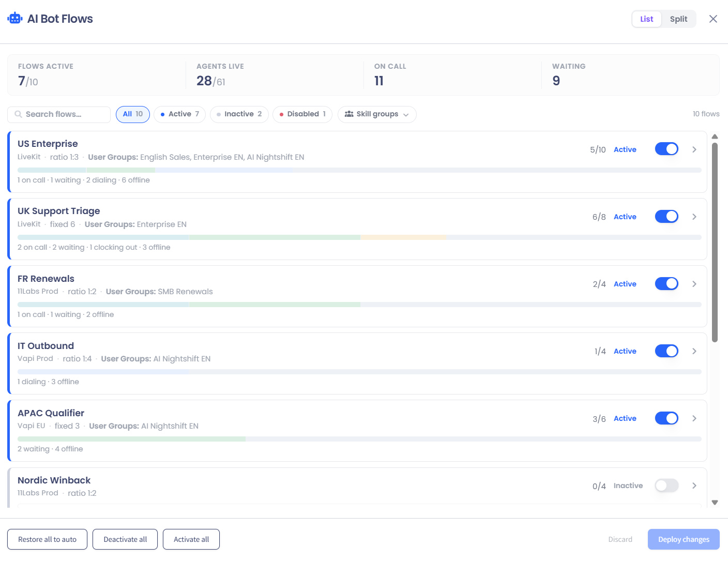Click the 1/4 count on IT Outbound
Viewport: 728px width, 561px height.
click(x=600, y=352)
